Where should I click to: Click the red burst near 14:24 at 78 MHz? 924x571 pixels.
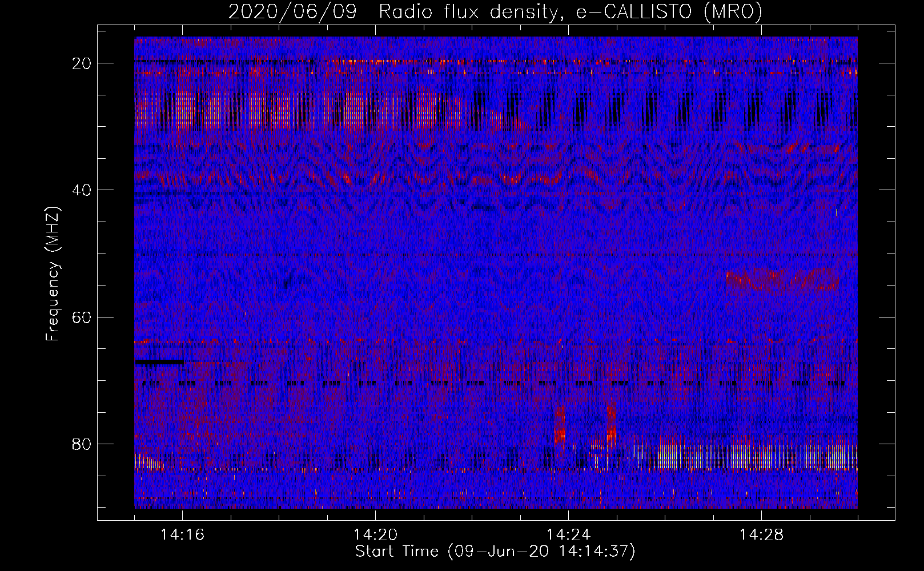560,426
